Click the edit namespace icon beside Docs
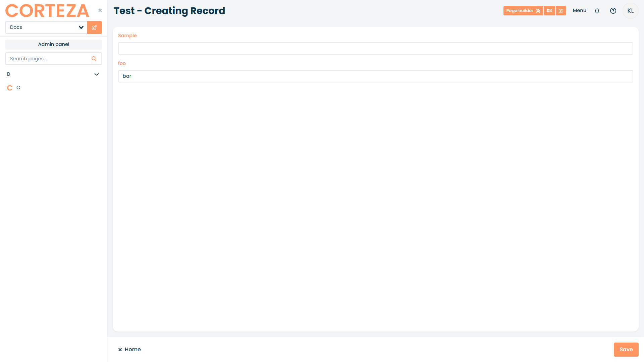Image resolution: width=644 pixels, height=362 pixels. coord(94,27)
